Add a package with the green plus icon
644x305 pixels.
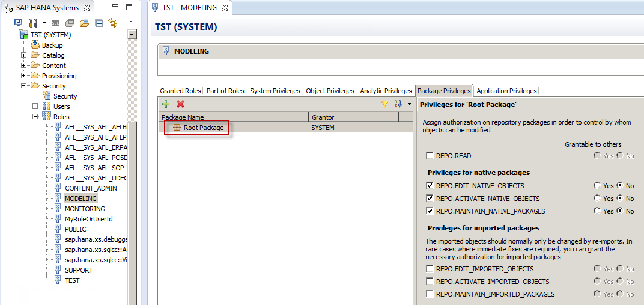tap(166, 105)
